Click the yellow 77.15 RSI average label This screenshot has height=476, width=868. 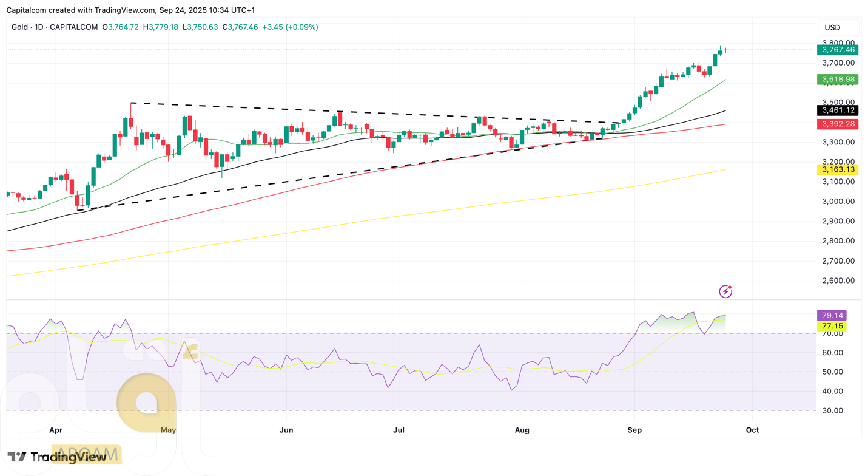tap(832, 326)
